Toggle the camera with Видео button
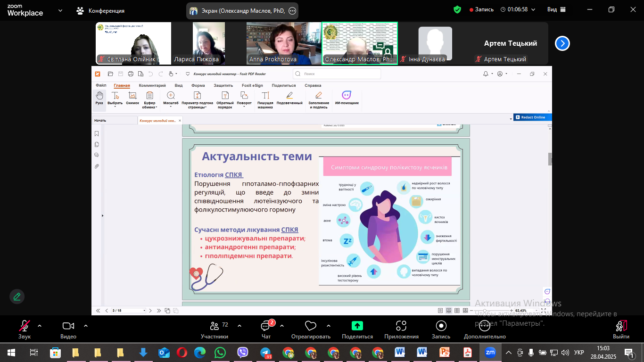 tap(68, 329)
